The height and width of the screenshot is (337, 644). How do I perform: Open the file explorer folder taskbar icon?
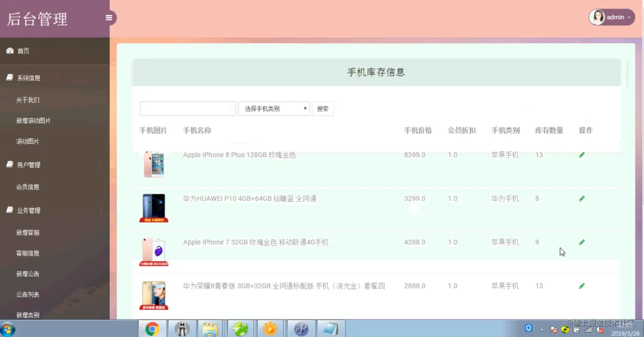tap(210, 329)
